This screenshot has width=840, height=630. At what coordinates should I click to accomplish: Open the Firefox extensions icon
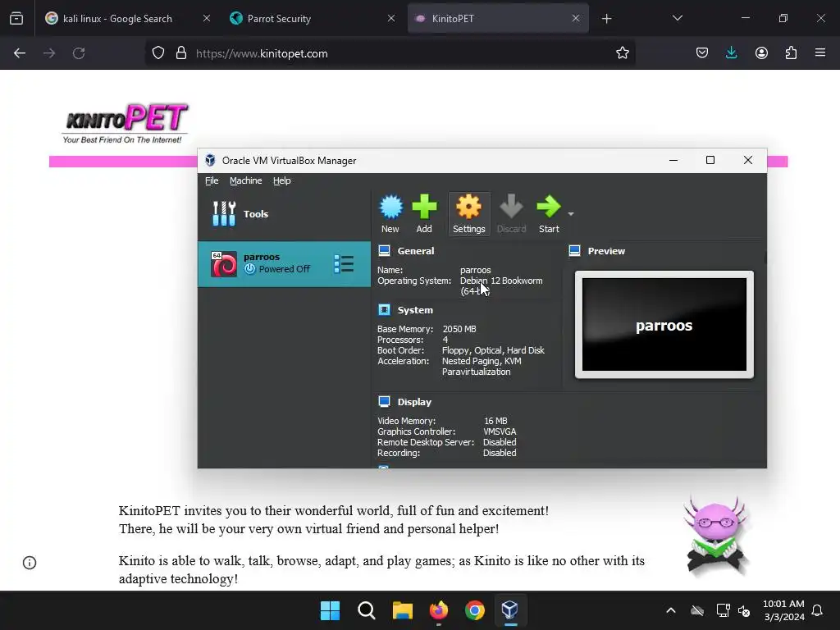pos(792,53)
